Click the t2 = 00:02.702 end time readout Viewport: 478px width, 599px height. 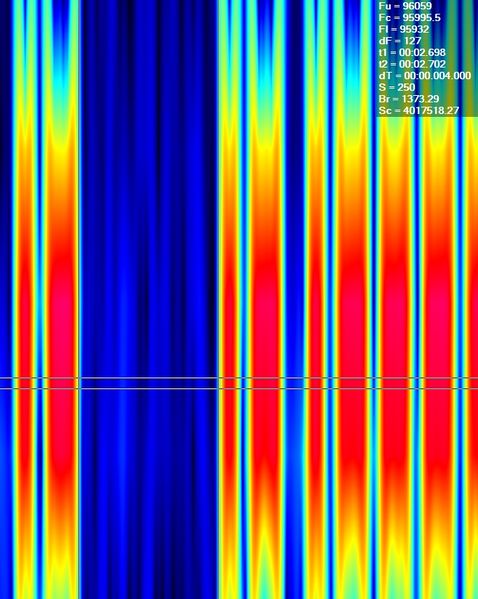coord(412,64)
